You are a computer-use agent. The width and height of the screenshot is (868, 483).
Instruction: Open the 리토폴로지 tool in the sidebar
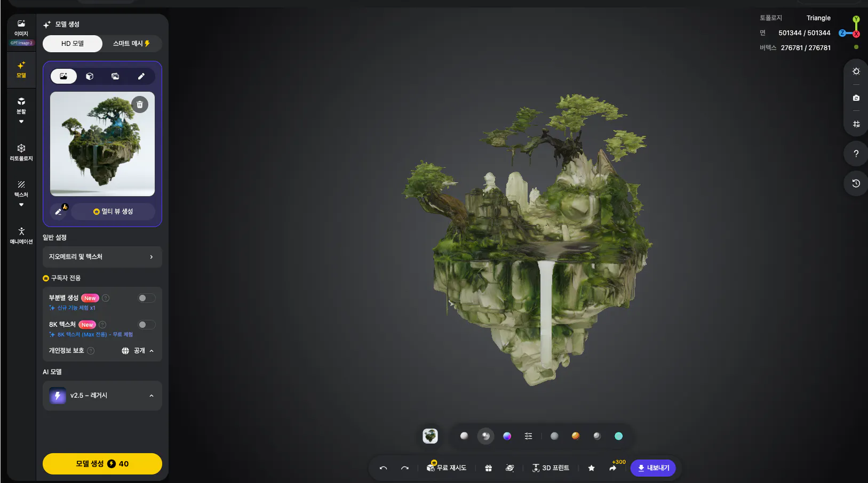pos(21,152)
